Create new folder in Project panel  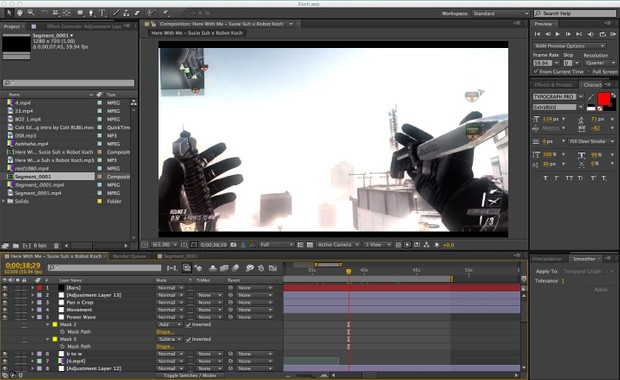(x=16, y=246)
